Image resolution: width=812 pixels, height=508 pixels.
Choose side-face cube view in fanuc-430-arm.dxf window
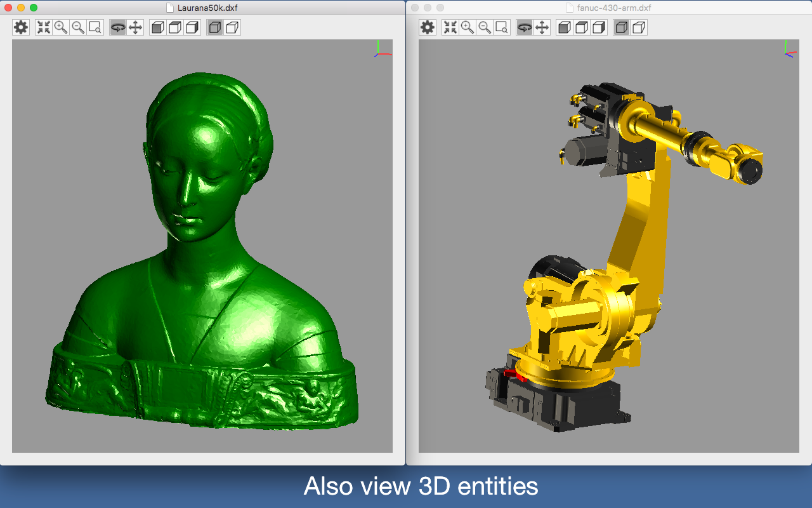[x=599, y=27]
